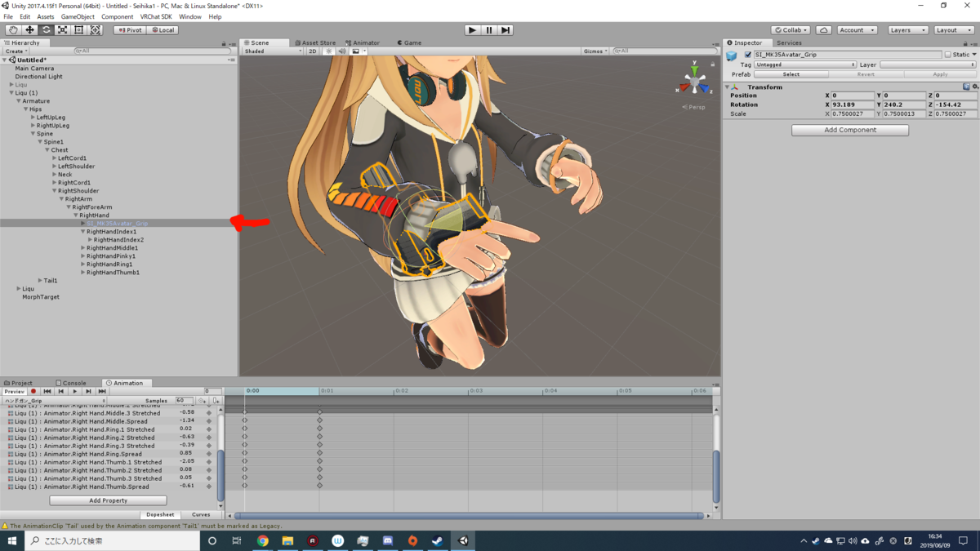The image size is (980, 551).
Task: Click the Play button to start the game
Action: pyautogui.click(x=472, y=30)
